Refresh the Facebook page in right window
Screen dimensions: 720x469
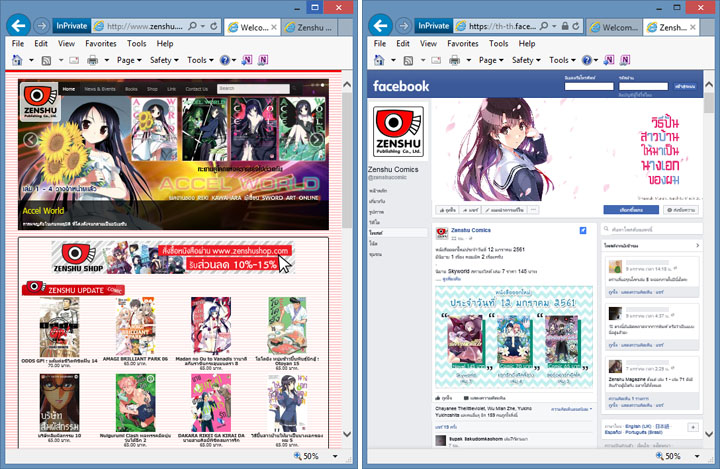(x=576, y=26)
